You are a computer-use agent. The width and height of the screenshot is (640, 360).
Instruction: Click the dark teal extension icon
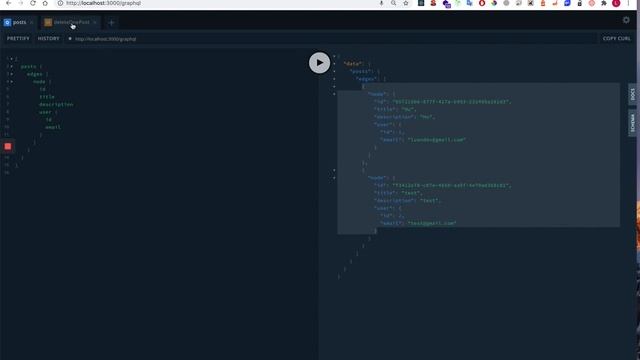421,3
